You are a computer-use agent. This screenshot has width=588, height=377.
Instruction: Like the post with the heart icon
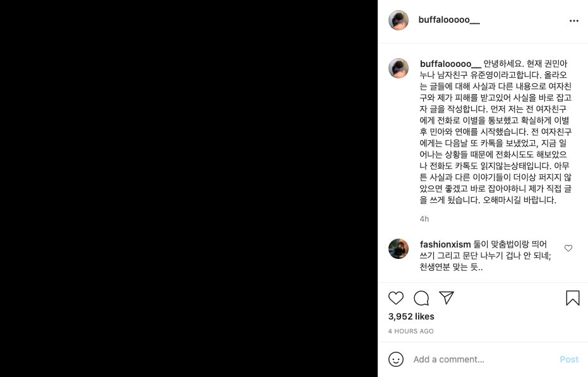395,298
